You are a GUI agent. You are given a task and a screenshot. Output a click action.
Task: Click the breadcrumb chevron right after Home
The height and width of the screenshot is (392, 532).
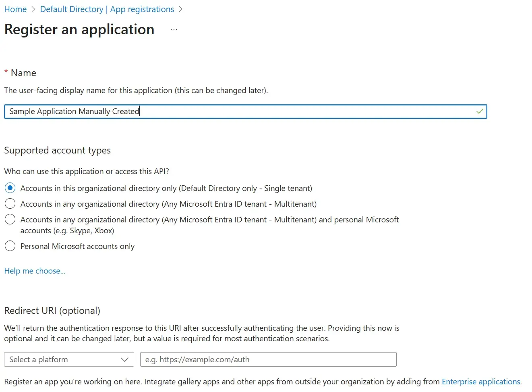click(33, 9)
